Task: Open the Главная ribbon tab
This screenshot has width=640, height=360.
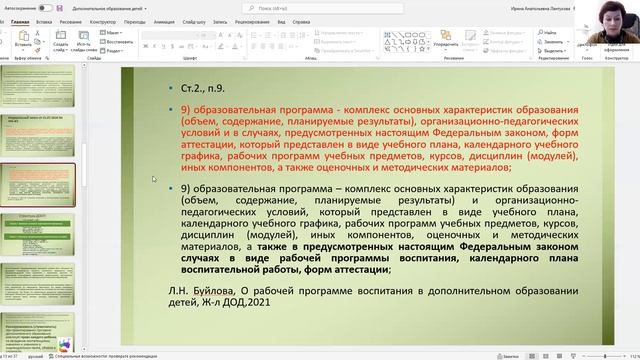Action: [x=20, y=22]
